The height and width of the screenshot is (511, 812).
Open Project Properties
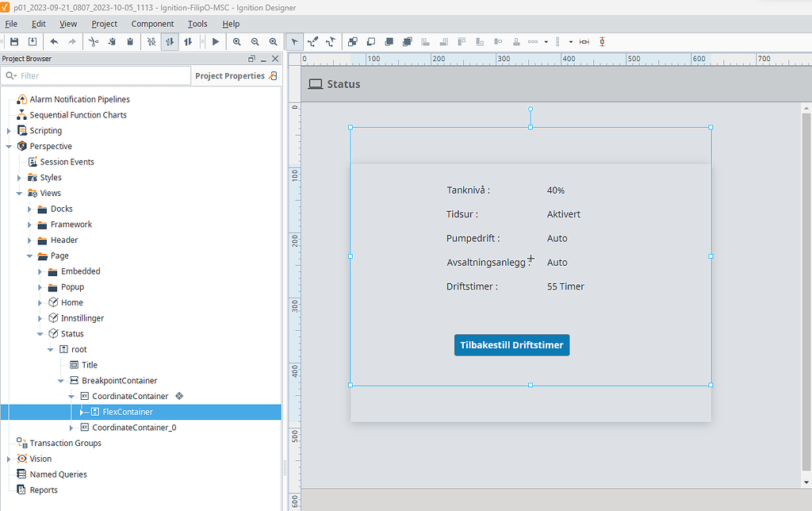pyautogui.click(x=230, y=75)
